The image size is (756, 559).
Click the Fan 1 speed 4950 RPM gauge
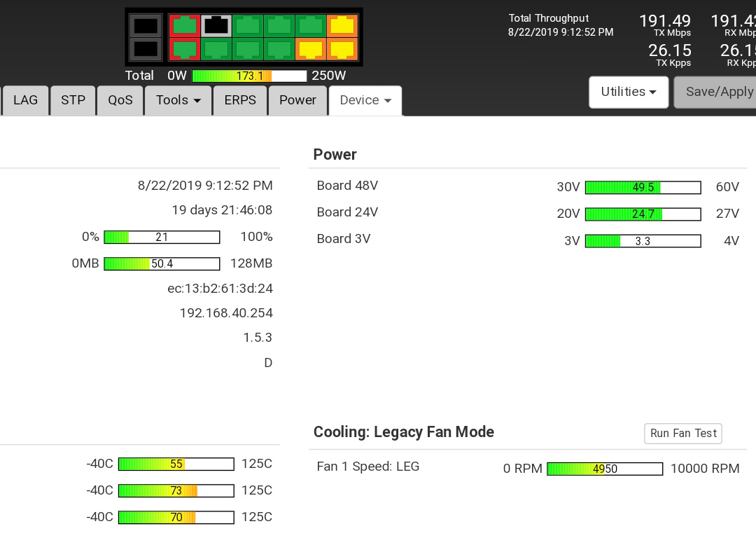[605, 469]
